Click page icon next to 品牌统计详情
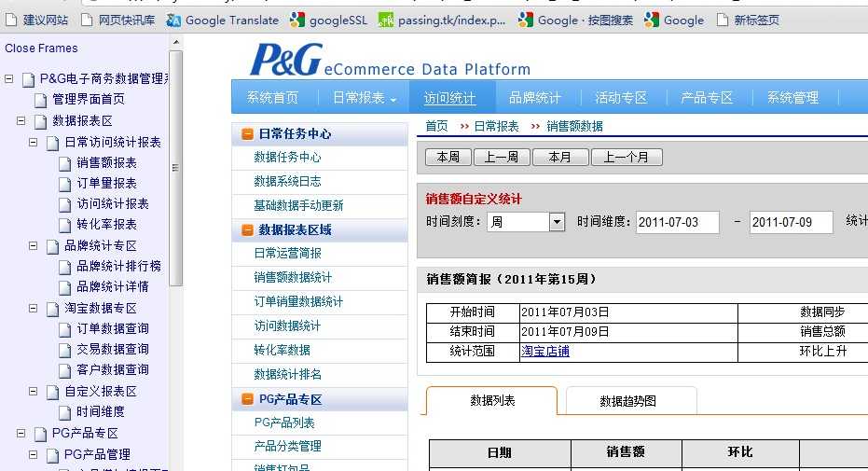The width and height of the screenshot is (868, 471). coord(64,288)
